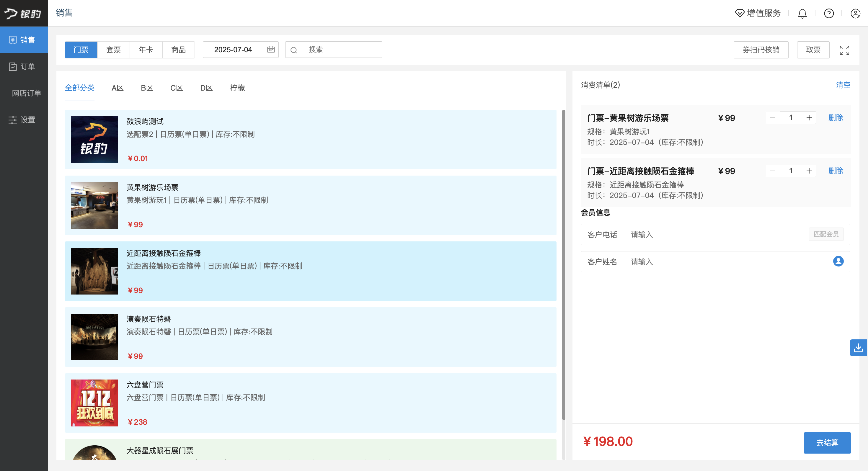Click the 六盘营门票 ticket thumbnail

(x=94, y=403)
